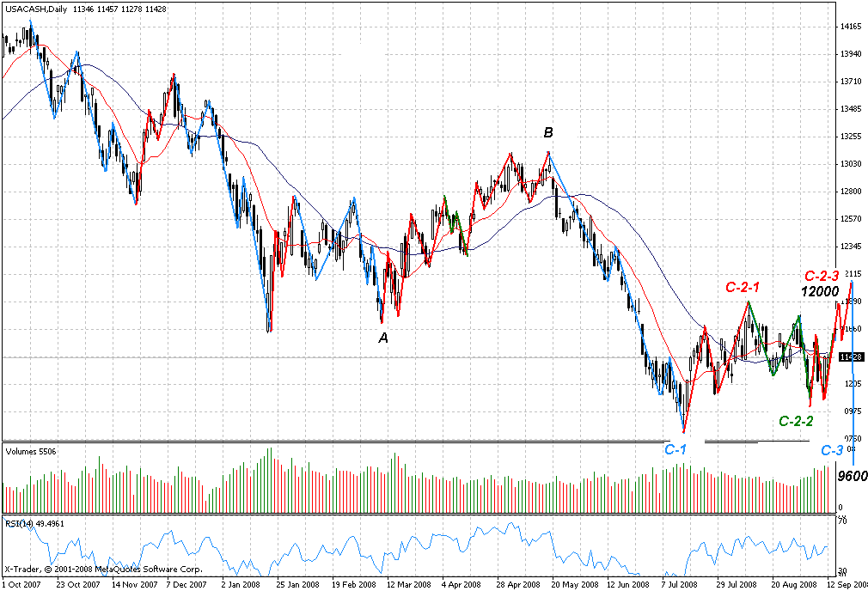Click the RSI 70 level label
Viewport: 868px width, 591px height.
(x=843, y=521)
